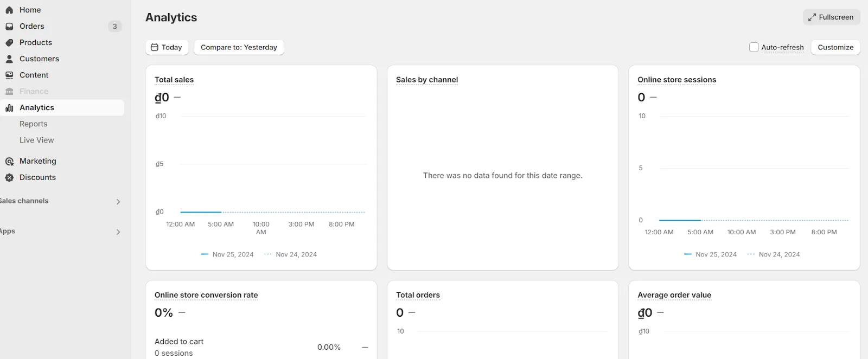Click the no data found message

click(502, 176)
